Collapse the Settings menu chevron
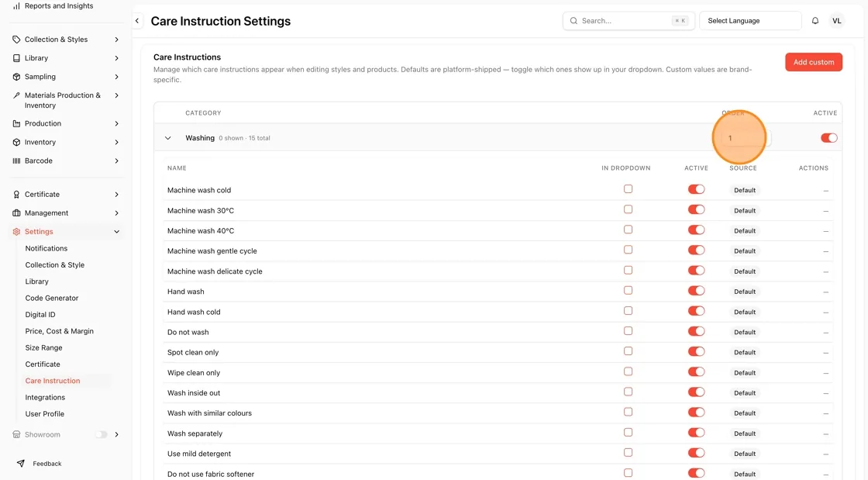Viewport: 868px width, 480px height. [x=117, y=231]
